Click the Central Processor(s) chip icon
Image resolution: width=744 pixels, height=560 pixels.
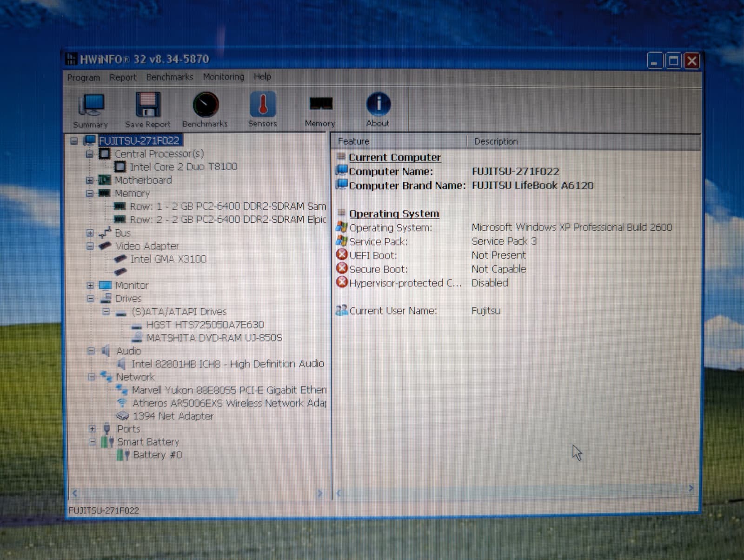coord(105,153)
